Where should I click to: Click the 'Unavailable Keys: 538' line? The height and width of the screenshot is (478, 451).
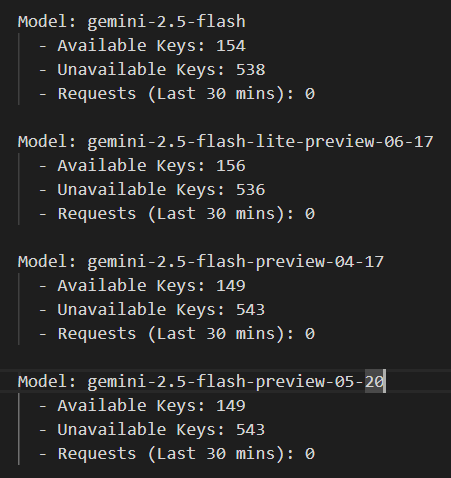click(x=161, y=70)
